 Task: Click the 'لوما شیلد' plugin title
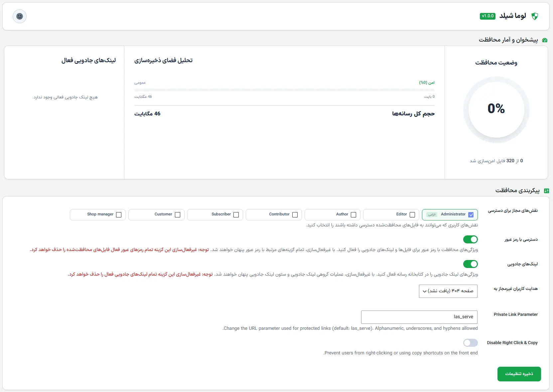tap(513, 16)
